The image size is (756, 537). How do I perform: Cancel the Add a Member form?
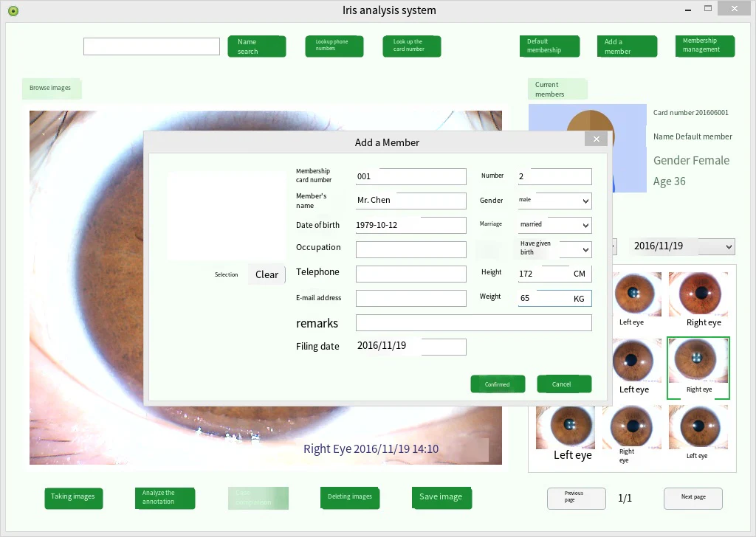pos(564,384)
